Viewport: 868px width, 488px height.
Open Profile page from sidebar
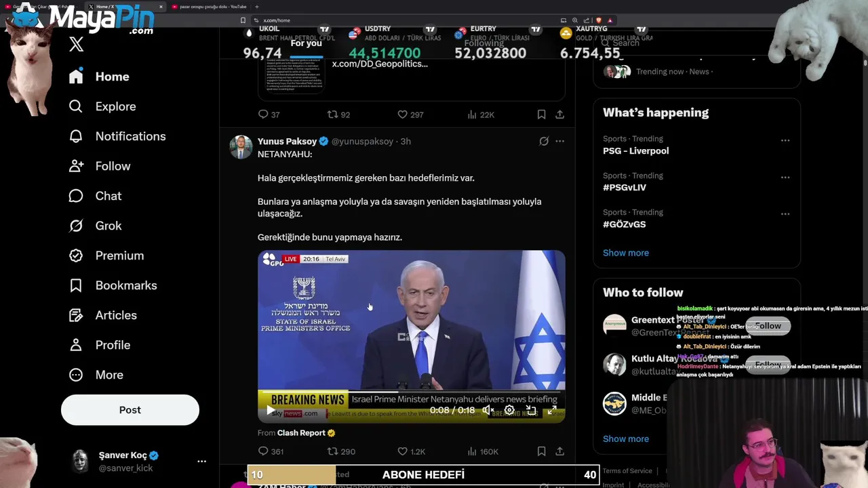tap(100, 345)
